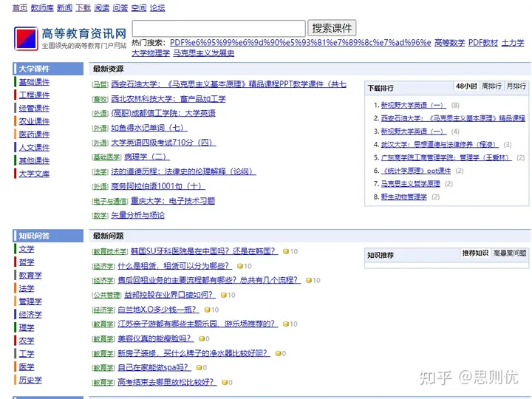Open 重庆大学：电子技术习题 resource
This screenshot has width=532, height=399.
[x=173, y=201]
